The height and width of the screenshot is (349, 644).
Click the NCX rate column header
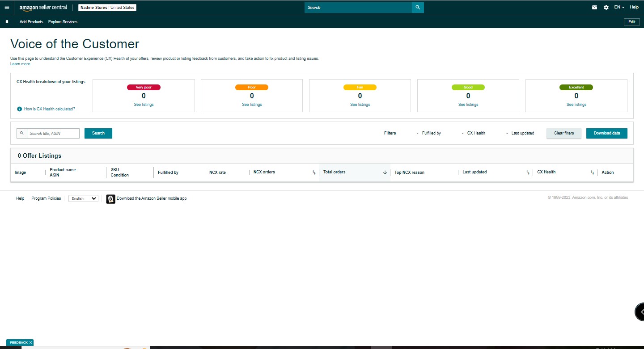pyautogui.click(x=217, y=172)
